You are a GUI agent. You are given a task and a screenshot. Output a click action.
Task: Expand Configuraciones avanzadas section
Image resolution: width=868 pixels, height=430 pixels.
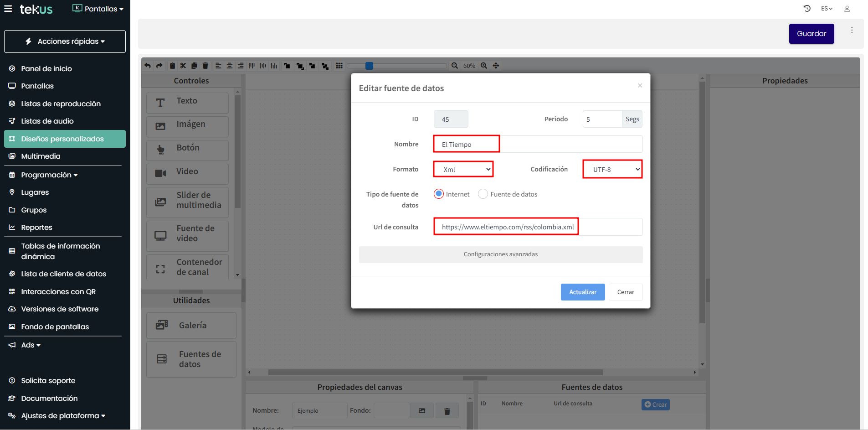[x=500, y=254]
